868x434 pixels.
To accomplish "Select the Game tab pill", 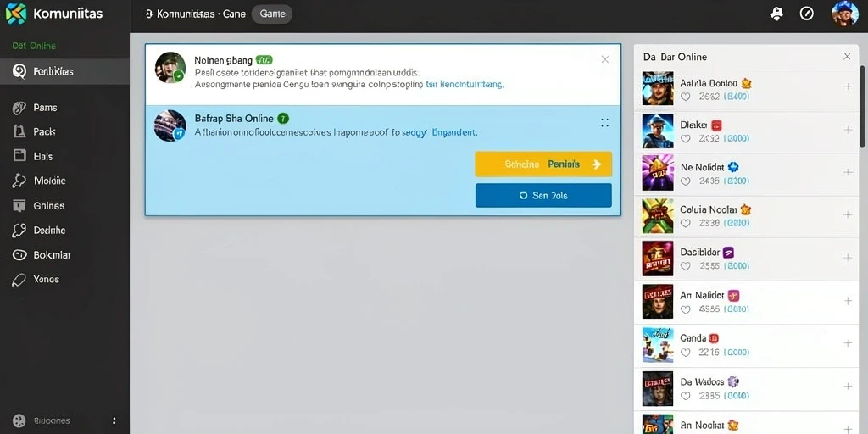I will 272,14.
